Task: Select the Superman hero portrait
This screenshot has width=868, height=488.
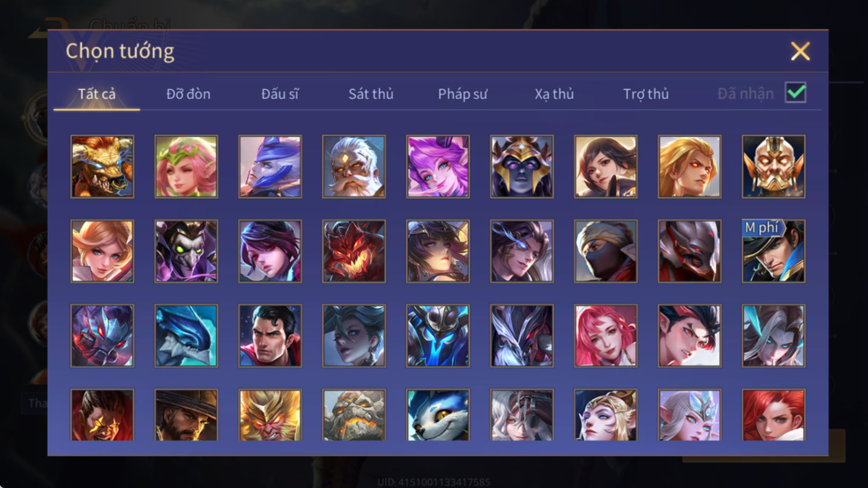Action: coord(270,336)
